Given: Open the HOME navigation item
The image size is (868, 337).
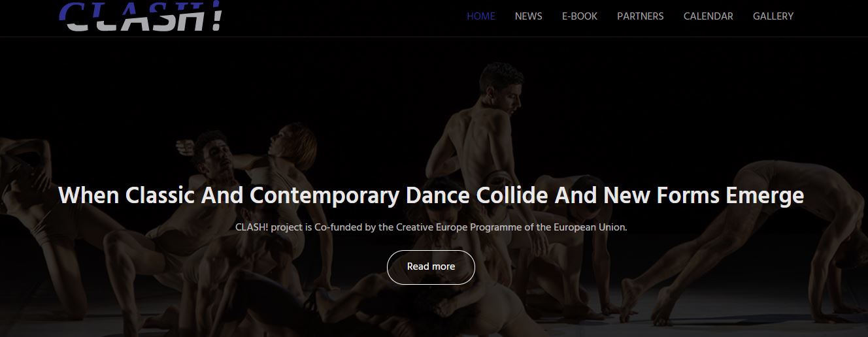Looking at the screenshot, I should [480, 16].
